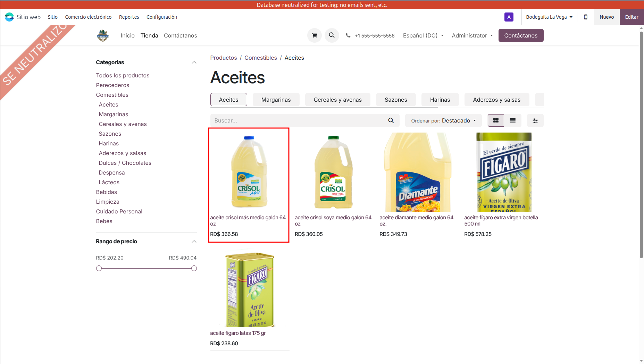Open the Ordenar por Destacado dropdown
The width and height of the screenshot is (644, 364).
[x=443, y=120]
